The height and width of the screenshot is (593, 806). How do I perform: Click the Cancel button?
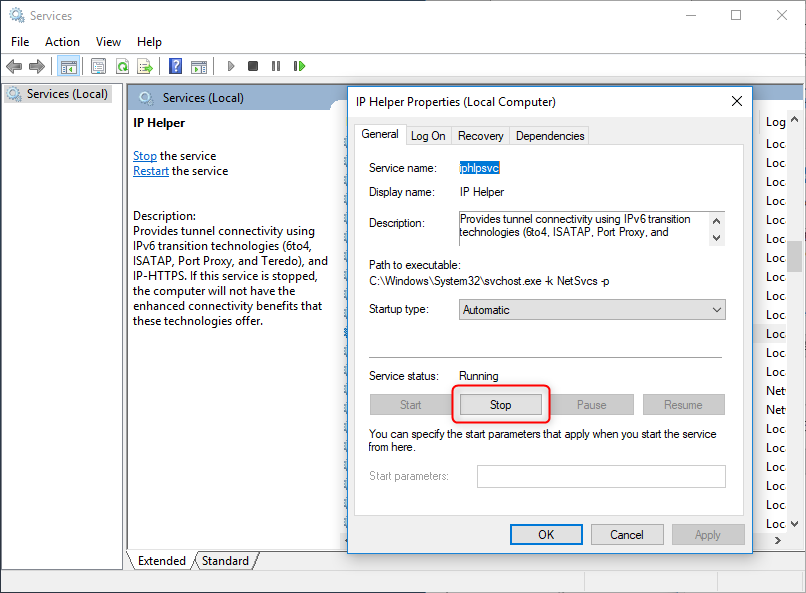(x=627, y=535)
